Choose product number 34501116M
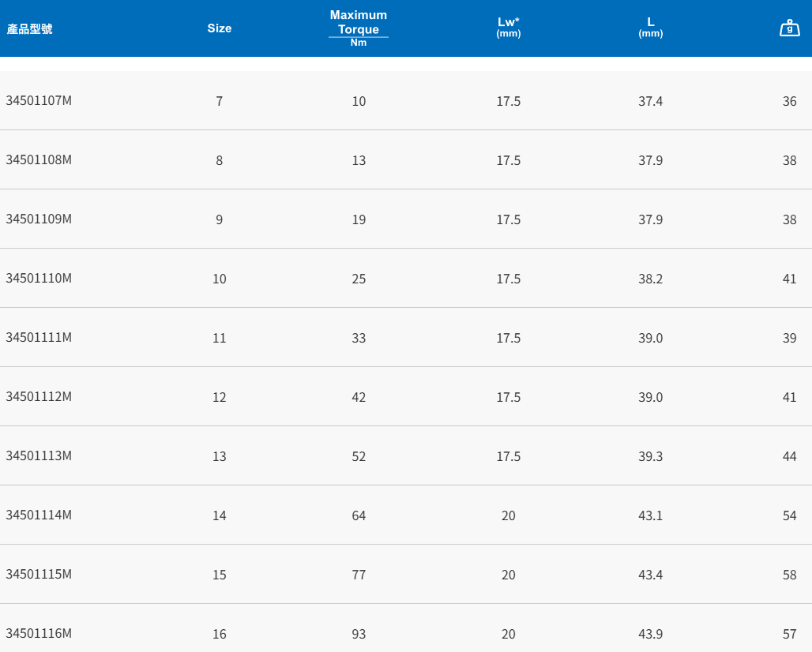The height and width of the screenshot is (652, 812). click(x=39, y=634)
